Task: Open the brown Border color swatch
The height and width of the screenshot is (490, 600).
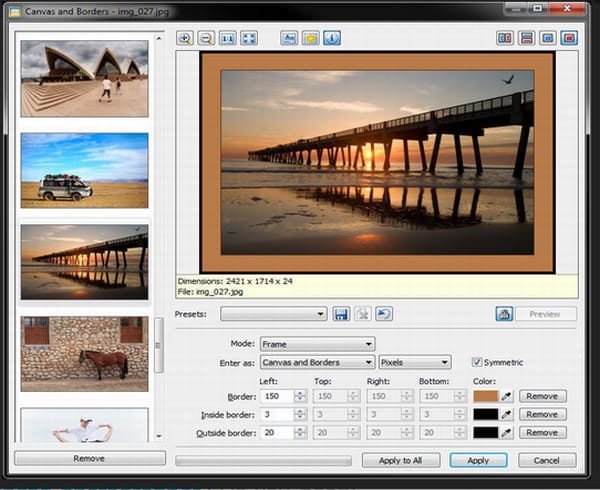Action: (486, 396)
